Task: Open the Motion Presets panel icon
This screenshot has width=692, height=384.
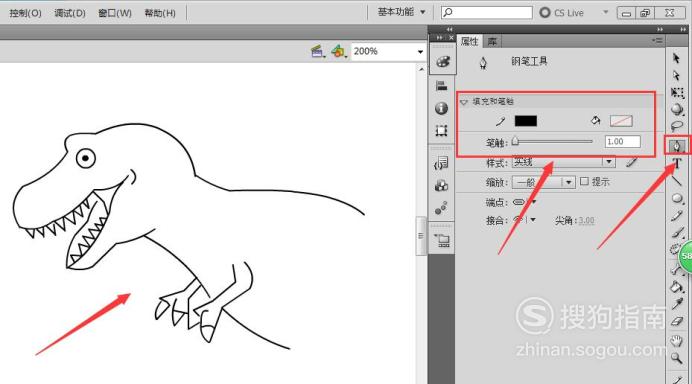Action: point(441,207)
